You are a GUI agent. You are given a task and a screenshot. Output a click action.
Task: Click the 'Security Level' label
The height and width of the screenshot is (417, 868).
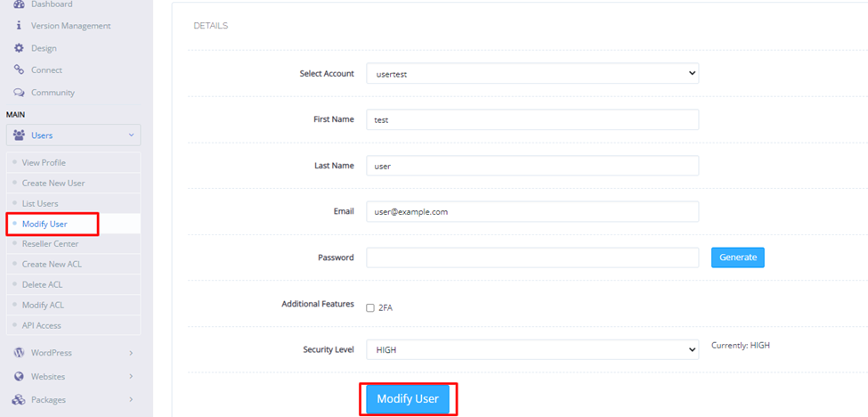pyautogui.click(x=329, y=349)
